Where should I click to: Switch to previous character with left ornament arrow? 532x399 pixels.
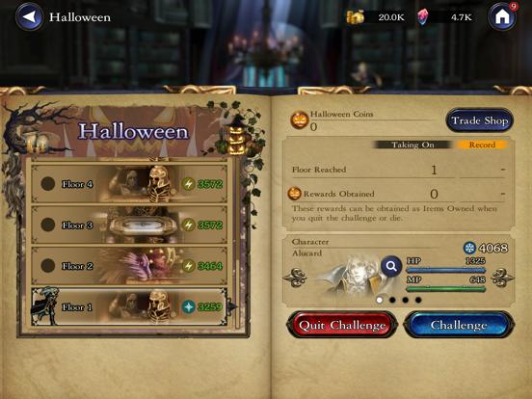pos(295,278)
